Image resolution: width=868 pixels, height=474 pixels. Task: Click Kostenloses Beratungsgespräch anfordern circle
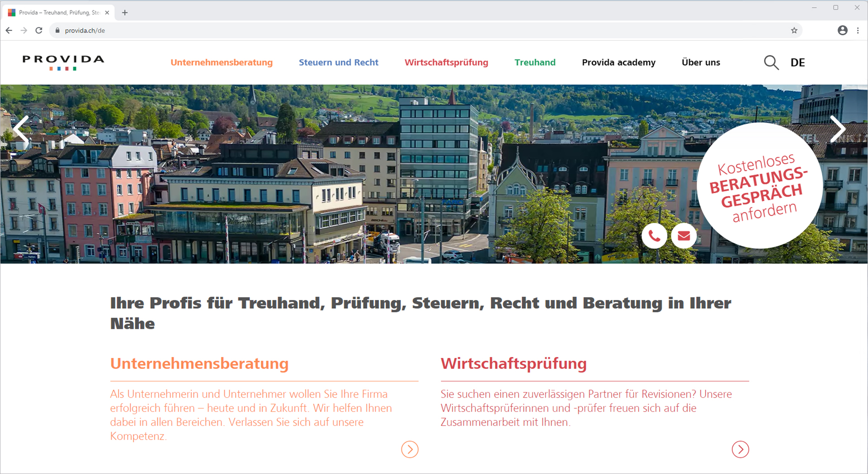[759, 185]
